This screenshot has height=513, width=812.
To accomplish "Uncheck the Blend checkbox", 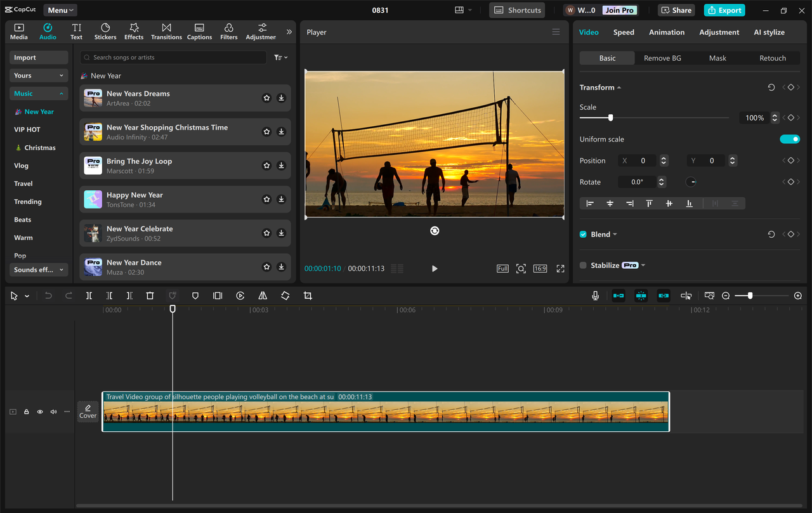I will click(583, 235).
